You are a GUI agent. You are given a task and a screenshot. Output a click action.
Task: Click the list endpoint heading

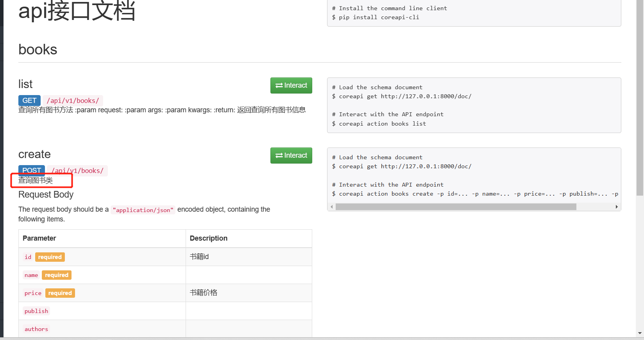[25, 84]
